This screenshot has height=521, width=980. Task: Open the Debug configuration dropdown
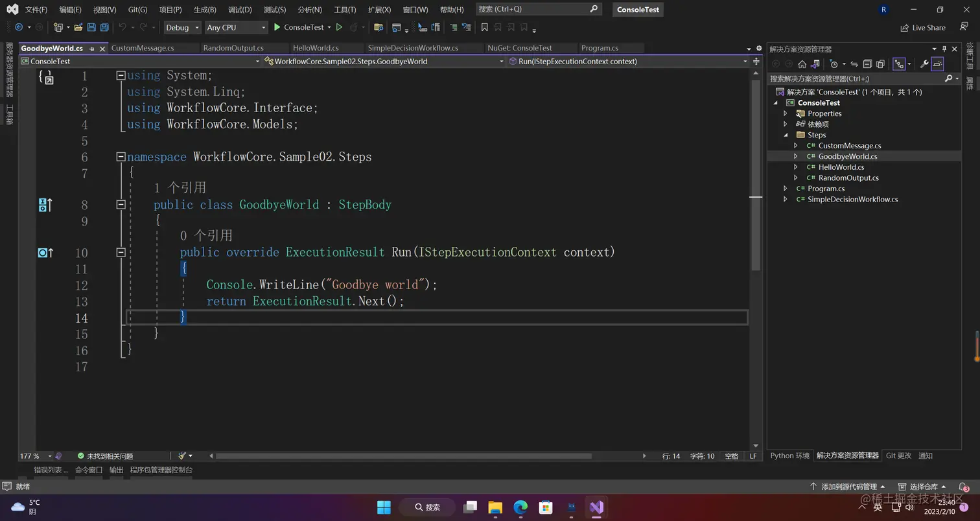tap(182, 27)
